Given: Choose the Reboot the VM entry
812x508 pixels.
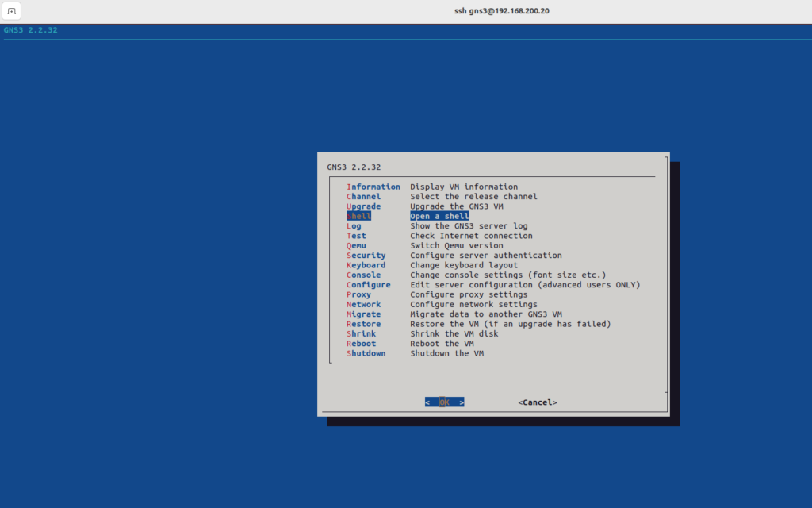Looking at the screenshot, I should [x=361, y=344].
